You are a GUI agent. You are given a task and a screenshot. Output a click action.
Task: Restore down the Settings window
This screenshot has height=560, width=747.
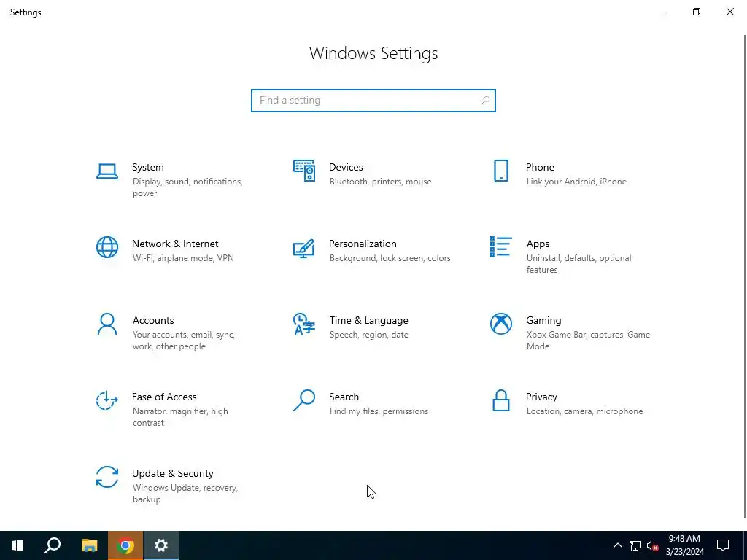click(x=697, y=12)
